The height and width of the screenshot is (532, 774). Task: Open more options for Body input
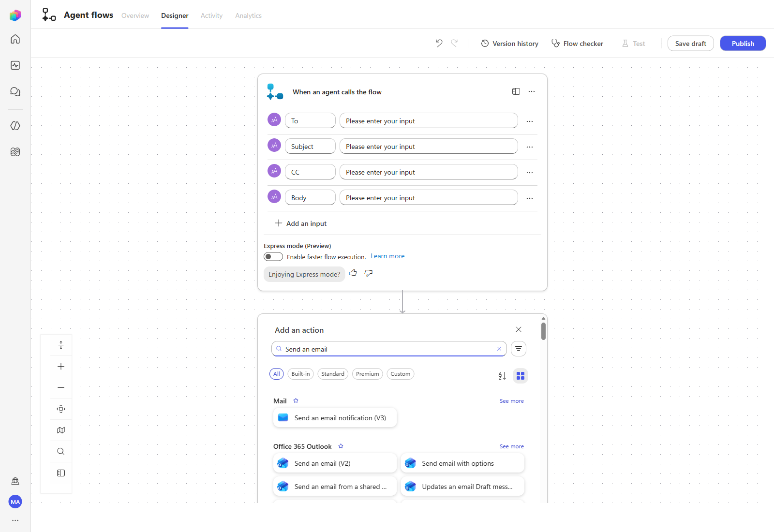coord(530,198)
